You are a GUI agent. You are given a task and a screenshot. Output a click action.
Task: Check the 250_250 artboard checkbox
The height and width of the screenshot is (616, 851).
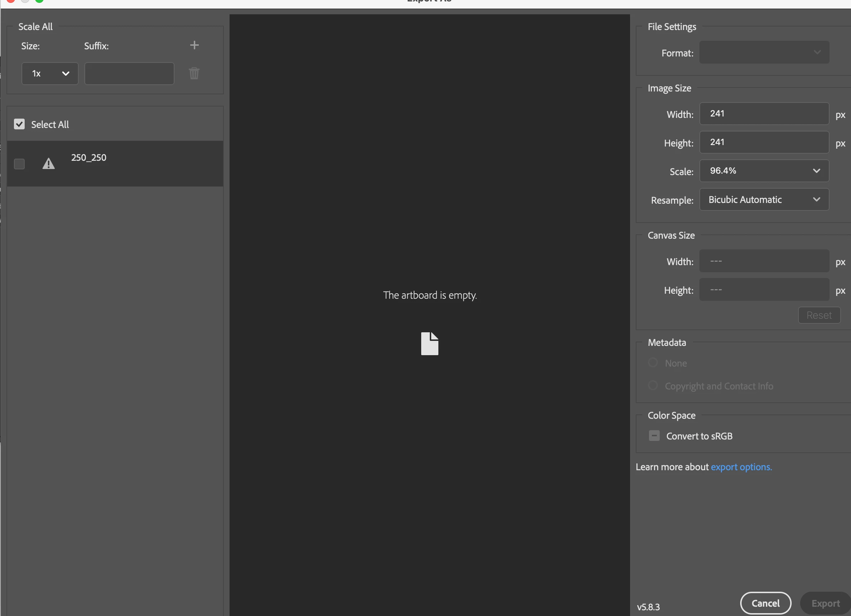[20, 164]
